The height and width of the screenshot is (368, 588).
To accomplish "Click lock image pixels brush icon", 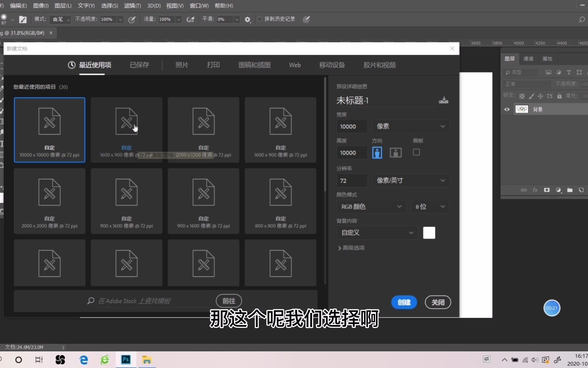I will [531, 96].
